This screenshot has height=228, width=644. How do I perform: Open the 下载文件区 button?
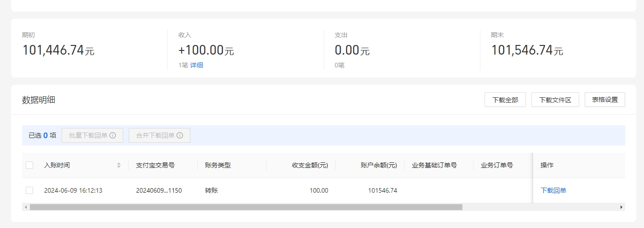555,100
